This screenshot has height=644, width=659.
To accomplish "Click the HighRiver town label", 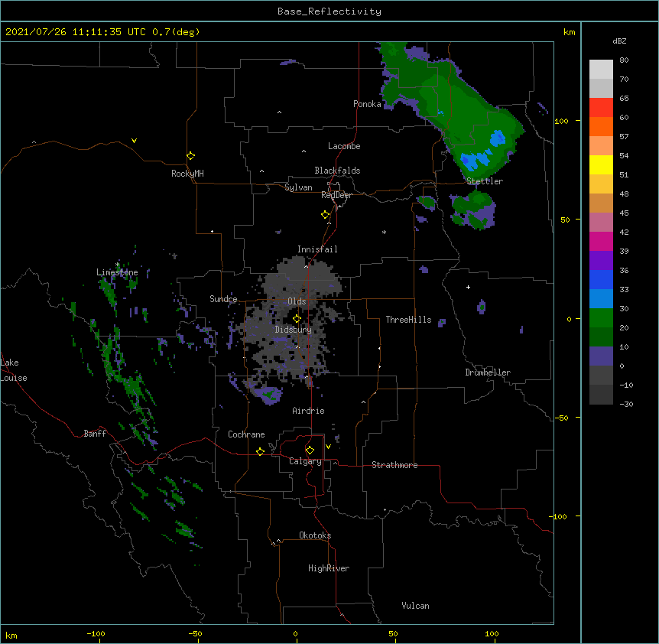I will point(329,568).
